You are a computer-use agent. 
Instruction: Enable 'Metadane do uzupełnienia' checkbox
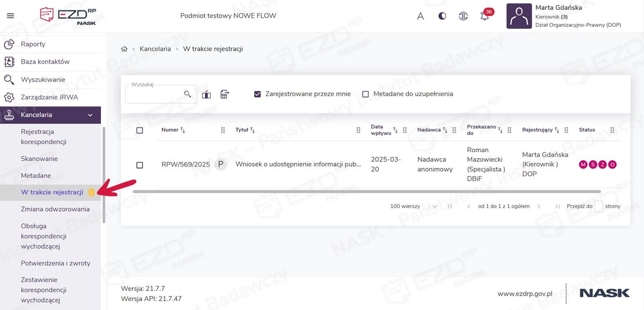[365, 94]
